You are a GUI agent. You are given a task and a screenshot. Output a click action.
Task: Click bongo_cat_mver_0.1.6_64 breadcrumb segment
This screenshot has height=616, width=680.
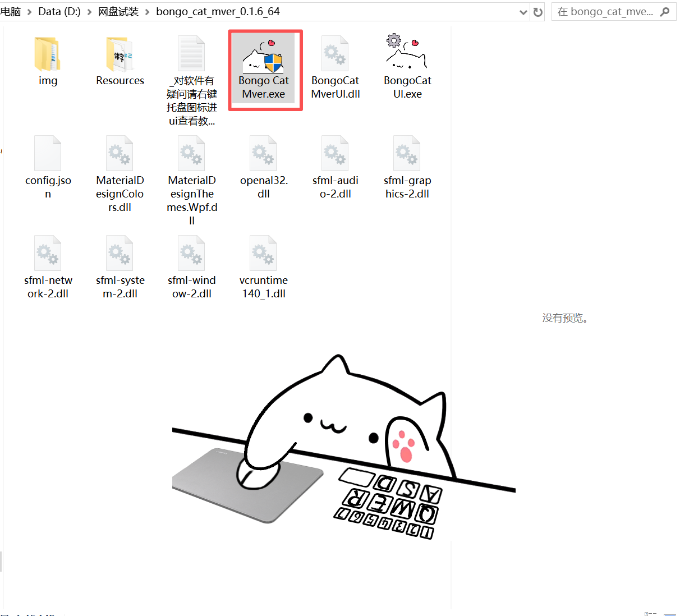click(218, 12)
